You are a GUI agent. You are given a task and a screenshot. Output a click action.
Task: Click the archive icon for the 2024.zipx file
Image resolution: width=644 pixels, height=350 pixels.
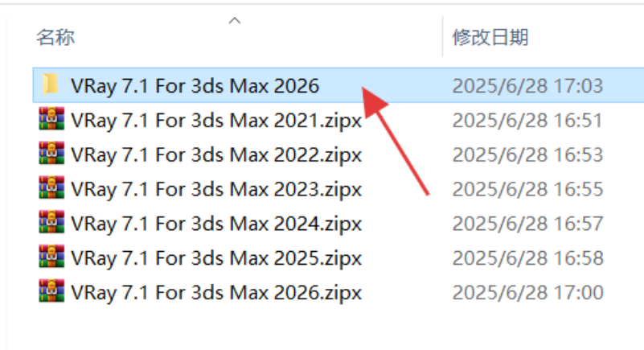pos(51,222)
